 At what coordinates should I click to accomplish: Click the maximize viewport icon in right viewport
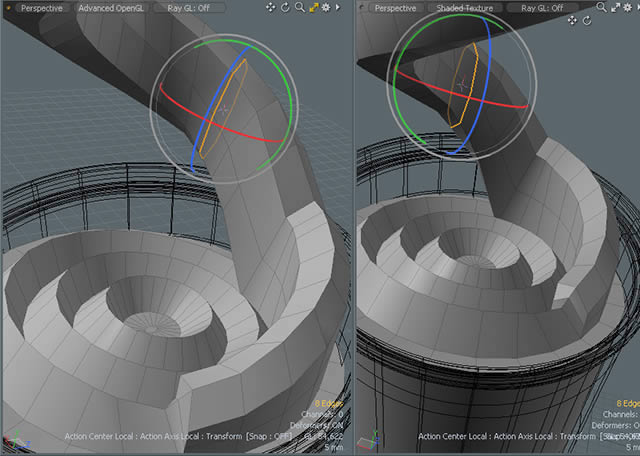click(x=615, y=7)
